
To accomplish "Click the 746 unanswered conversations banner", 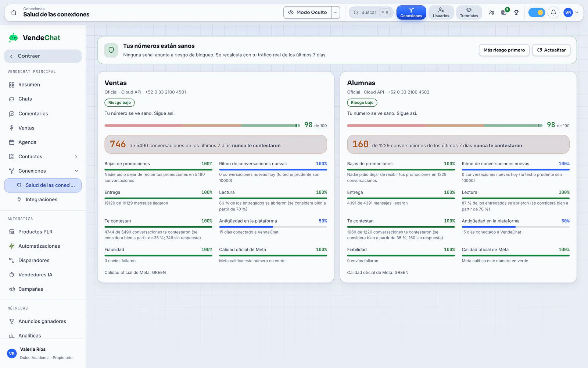I will point(216,144).
